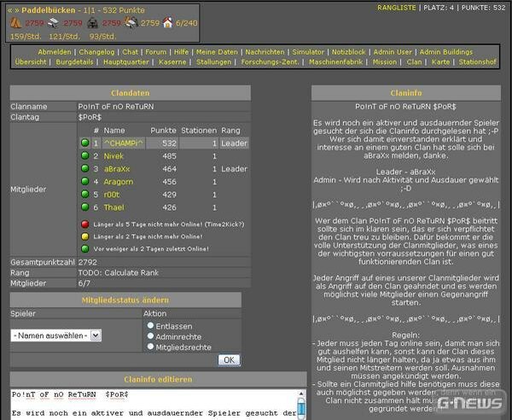Open the Namen auswählen dropdown
Image resolution: width=512 pixels, height=420 pixels.
click(56, 335)
